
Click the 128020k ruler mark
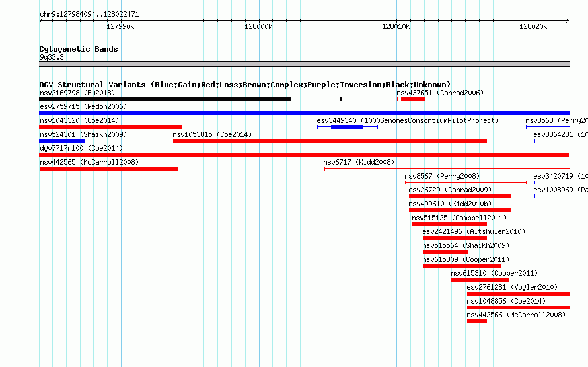[533, 26]
